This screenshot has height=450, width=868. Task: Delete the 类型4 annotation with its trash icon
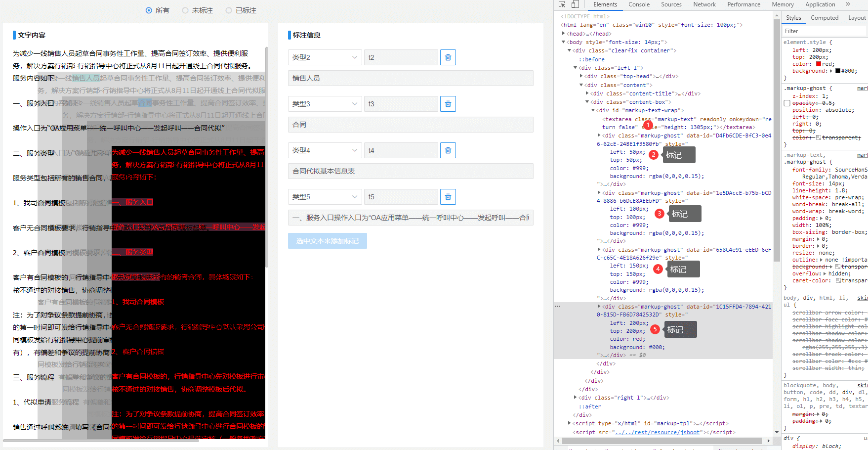click(x=448, y=150)
